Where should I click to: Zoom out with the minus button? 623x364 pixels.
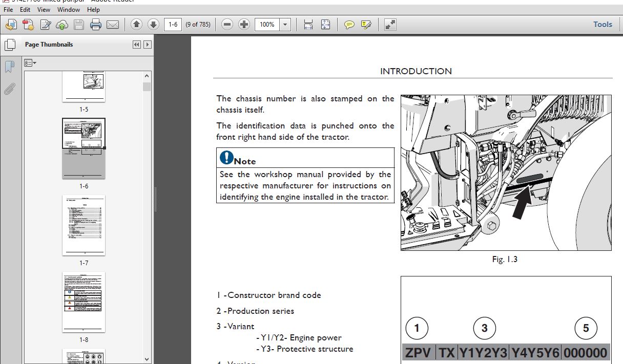tap(227, 24)
